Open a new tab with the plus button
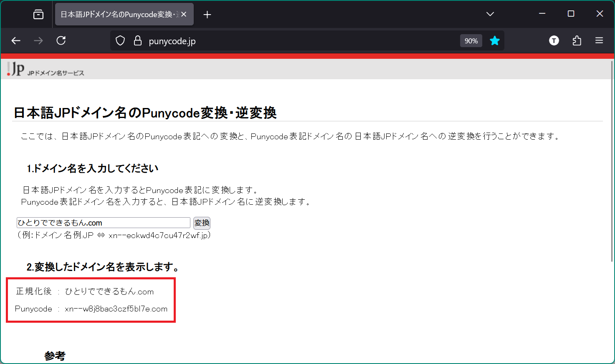Viewport: 615px width, 364px height. pyautogui.click(x=207, y=14)
